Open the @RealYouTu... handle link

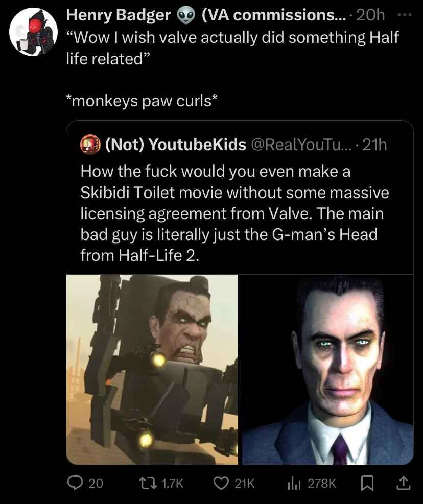(x=301, y=145)
